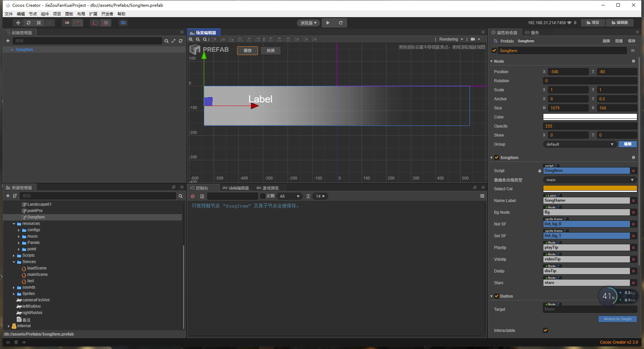Collapse the Node section in inspector
The image size is (644, 349).
pyautogui.click(x=491, y=61)
